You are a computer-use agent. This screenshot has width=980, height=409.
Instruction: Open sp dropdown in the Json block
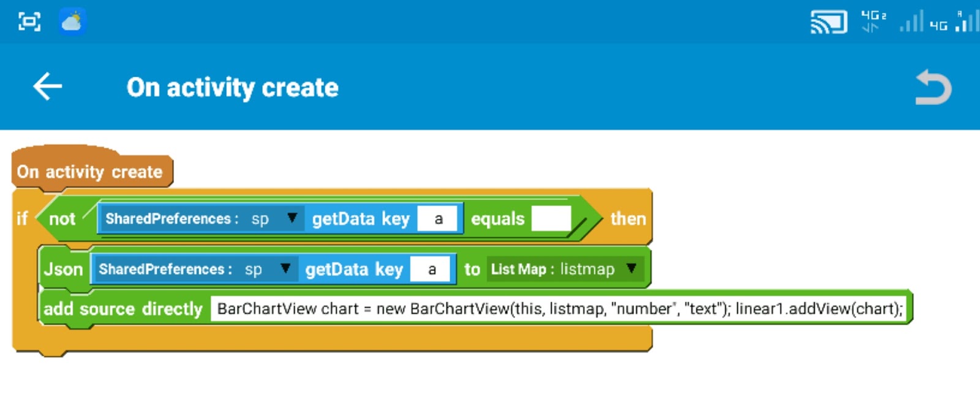click(x=285, y=269)
